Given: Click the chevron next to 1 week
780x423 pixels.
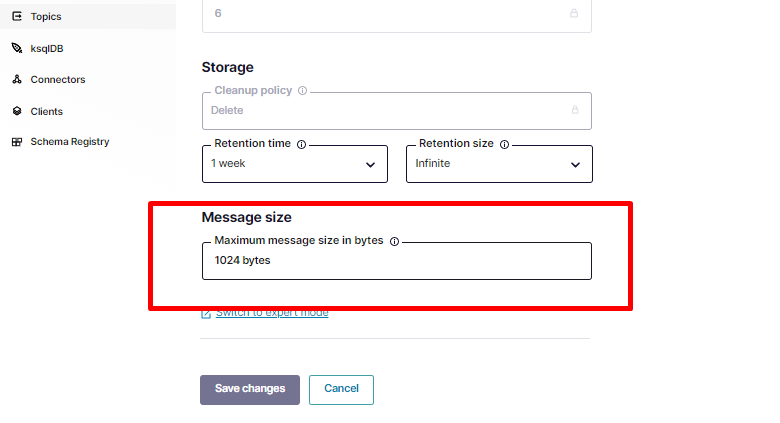Looking at the screenshot, I should coord(371,165).
